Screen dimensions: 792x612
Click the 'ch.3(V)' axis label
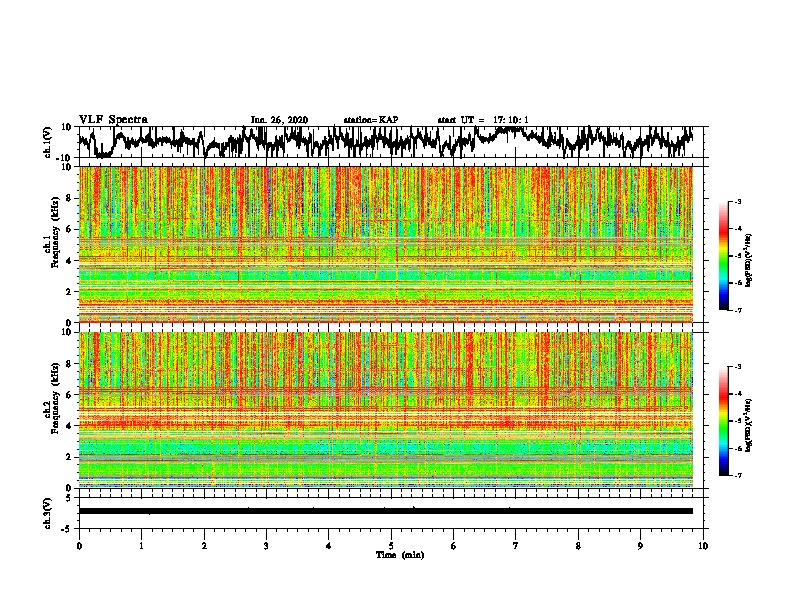48,514
